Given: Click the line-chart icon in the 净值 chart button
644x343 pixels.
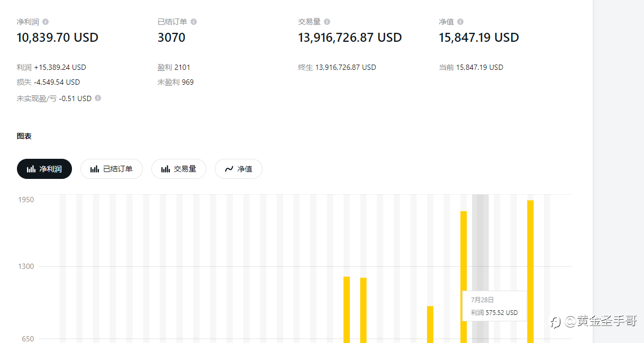Looking at the screenshot, I should point(229,169).
